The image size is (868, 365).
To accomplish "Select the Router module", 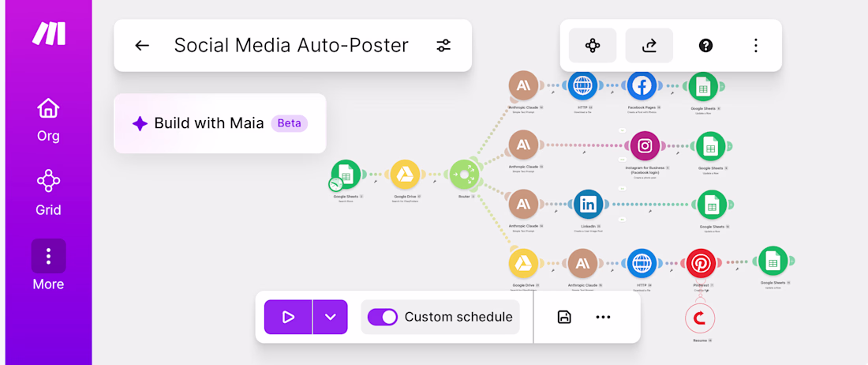I will pyautogui.click(x=464, y=175).
